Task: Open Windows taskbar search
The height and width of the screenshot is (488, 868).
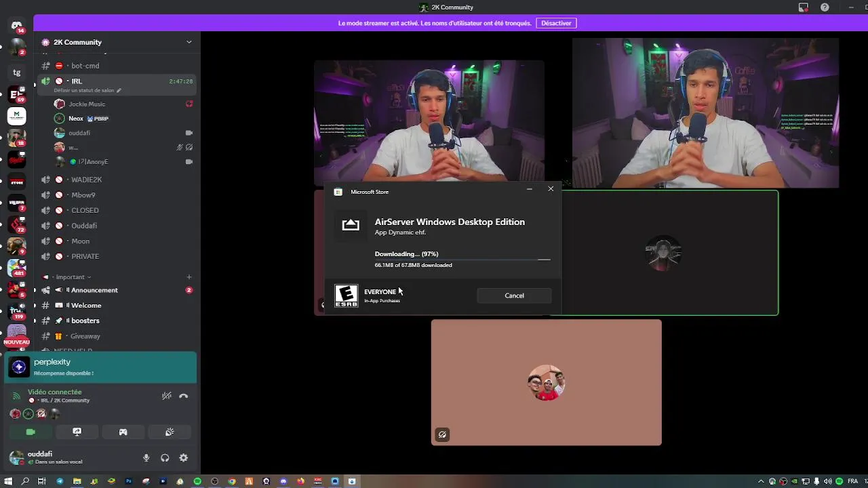Action: click(26, 481)
